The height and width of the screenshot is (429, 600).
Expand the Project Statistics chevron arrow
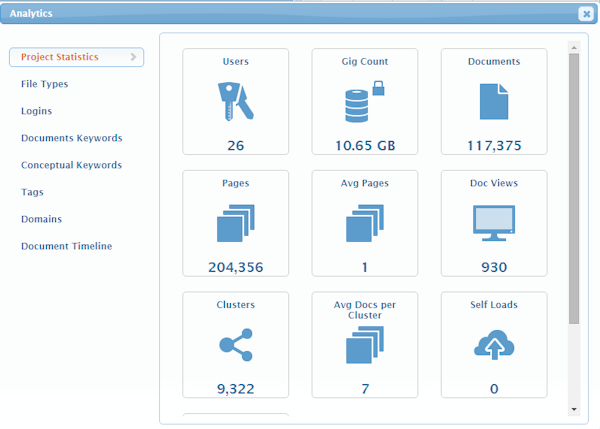pos(133,57)
